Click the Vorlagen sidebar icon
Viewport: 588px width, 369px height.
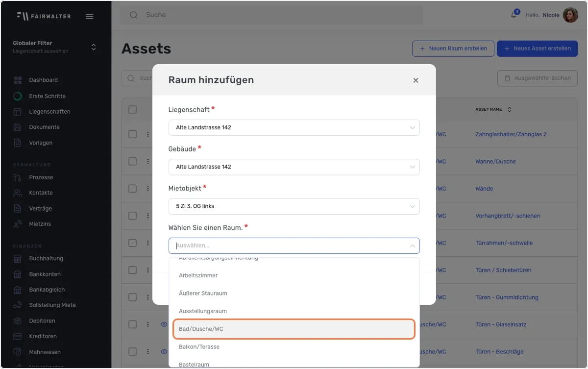[18, 143]
